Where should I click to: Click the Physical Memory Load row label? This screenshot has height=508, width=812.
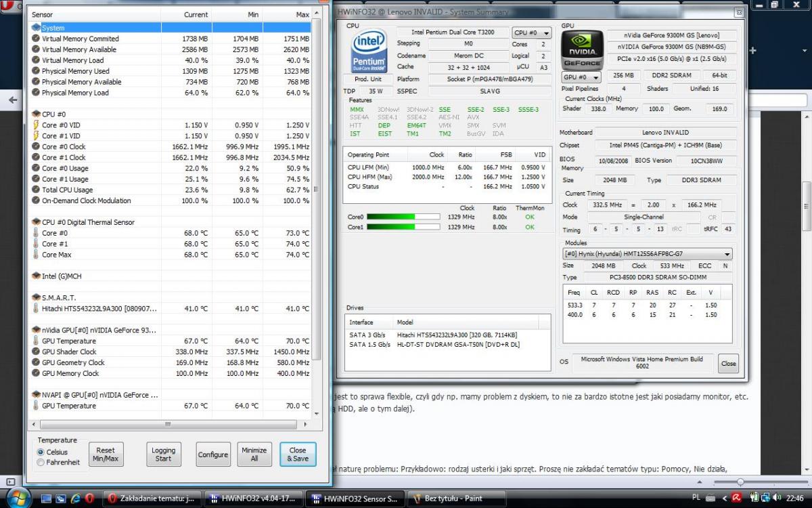(x=75, y=93)
